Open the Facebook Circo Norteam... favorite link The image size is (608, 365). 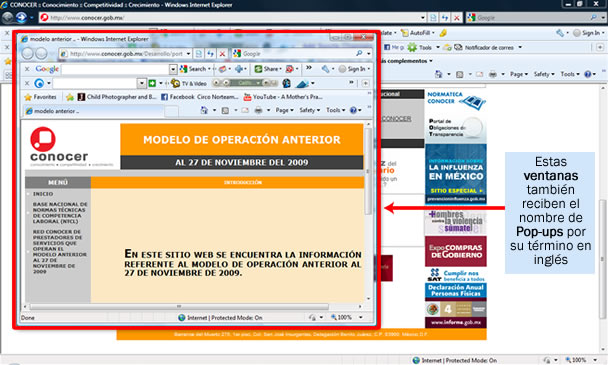[200, 97]
